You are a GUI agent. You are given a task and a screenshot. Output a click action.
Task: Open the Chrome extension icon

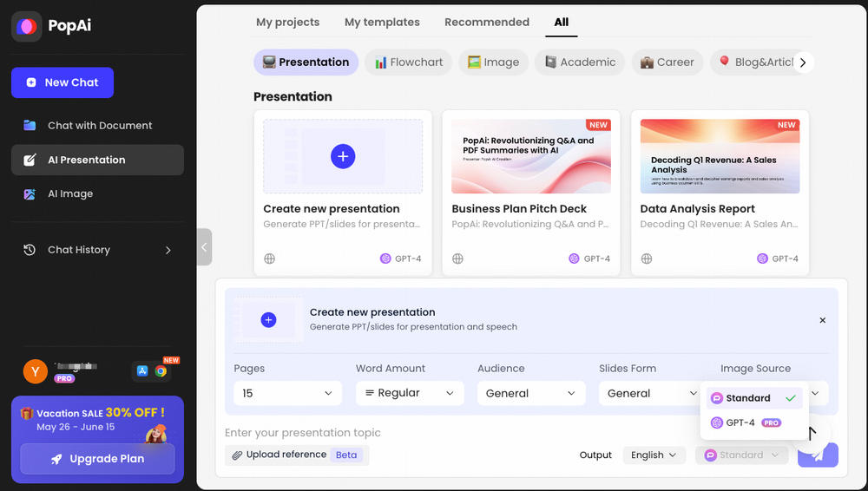pyautogui.click(x=161, y=371)
